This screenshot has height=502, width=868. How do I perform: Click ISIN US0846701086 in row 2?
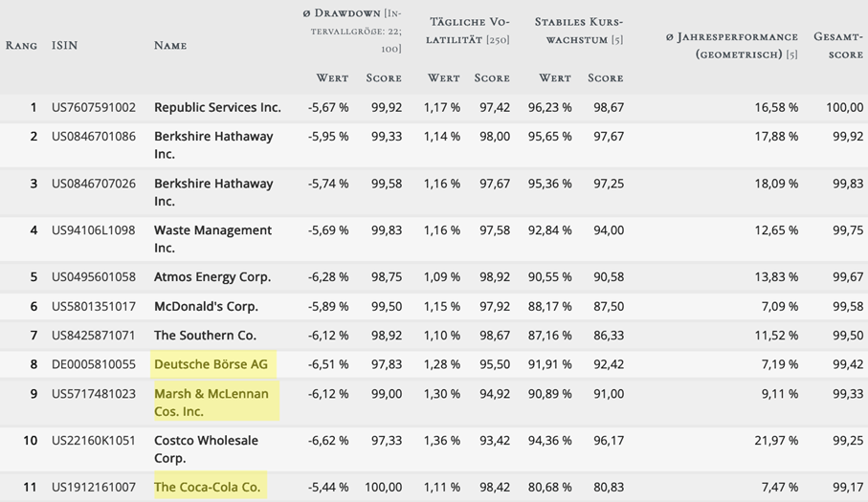[94, 137]
